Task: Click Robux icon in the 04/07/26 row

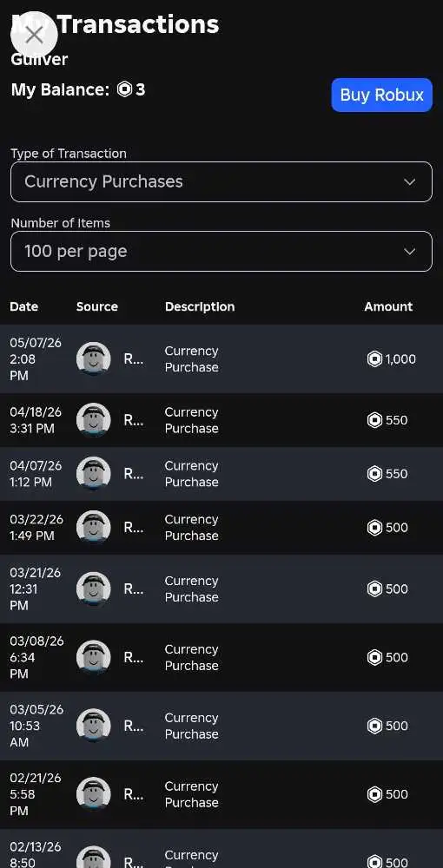Action: pyautogui.click(x=375, y=474)
